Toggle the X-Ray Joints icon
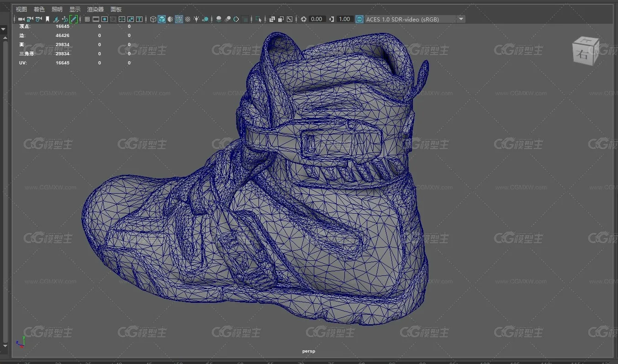The width and height of the screenshot is (618, 364). click(x=290, y=19)
